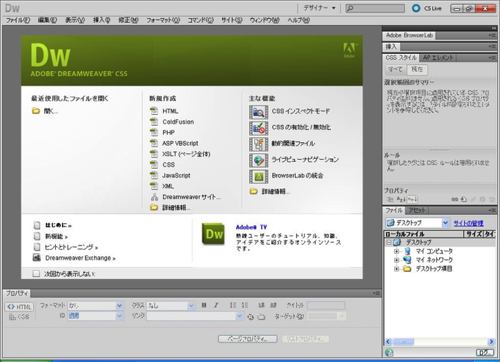Open the BrowserLab integration feature icon

[x=258, y=176]
